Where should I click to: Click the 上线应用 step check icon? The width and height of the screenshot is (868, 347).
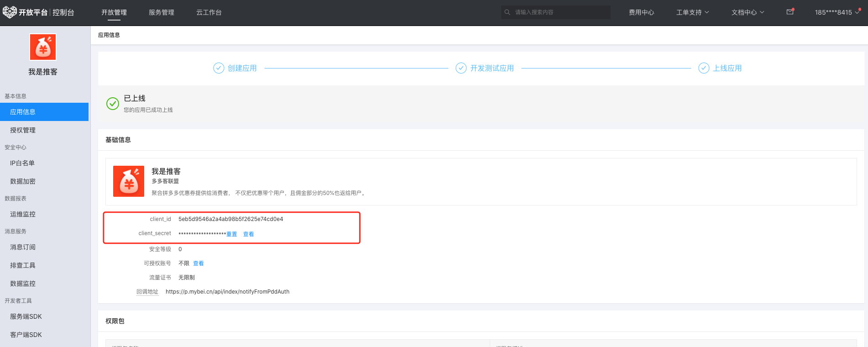(704, 68)
